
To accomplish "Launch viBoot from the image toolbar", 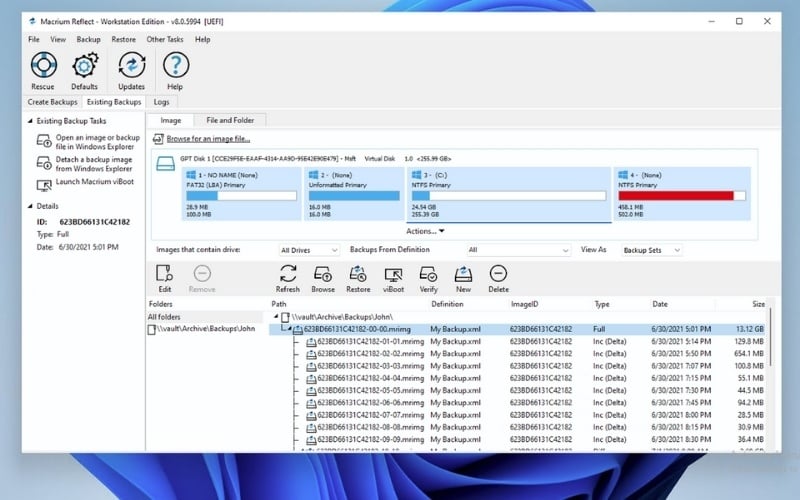I will pyautogui.click(x=393, y=274).
